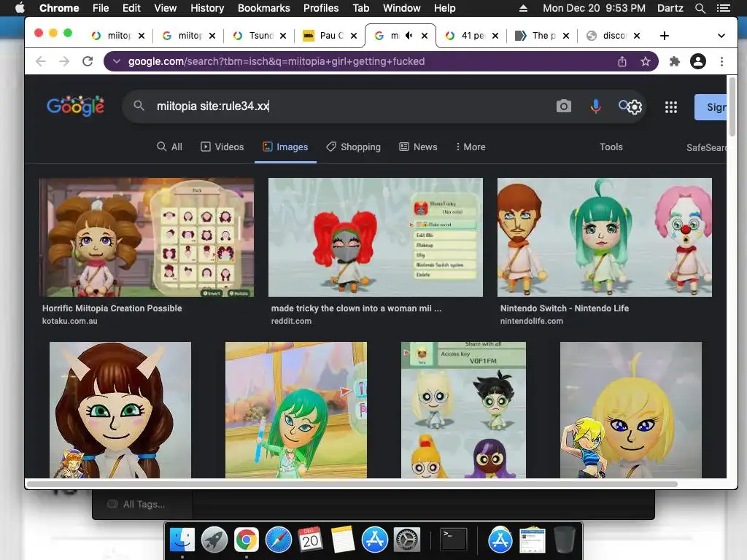
Task: Open the Profiles menu
Action: (x=321, y=8)
